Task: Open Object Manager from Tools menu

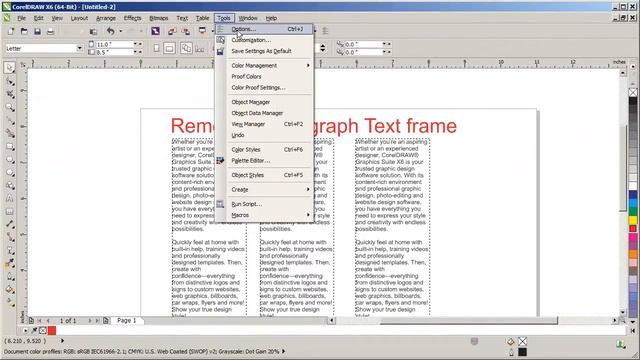Action: [x=265, y=102]
